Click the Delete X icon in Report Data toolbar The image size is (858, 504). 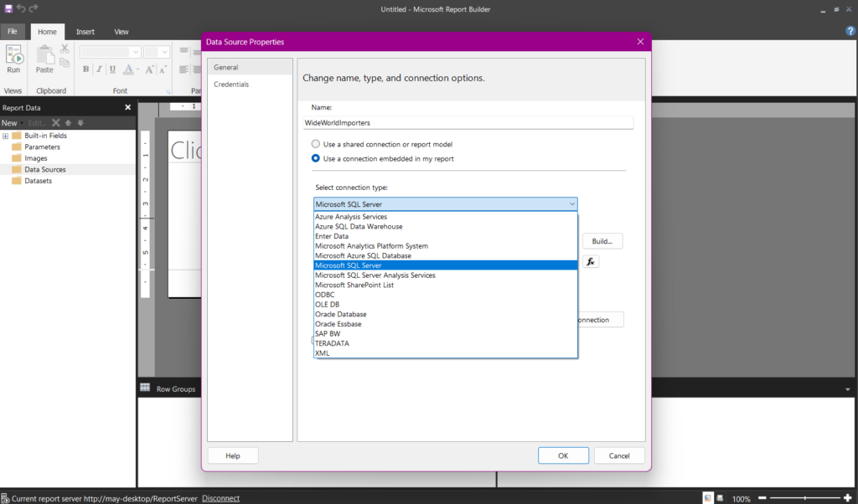point(56,122)
